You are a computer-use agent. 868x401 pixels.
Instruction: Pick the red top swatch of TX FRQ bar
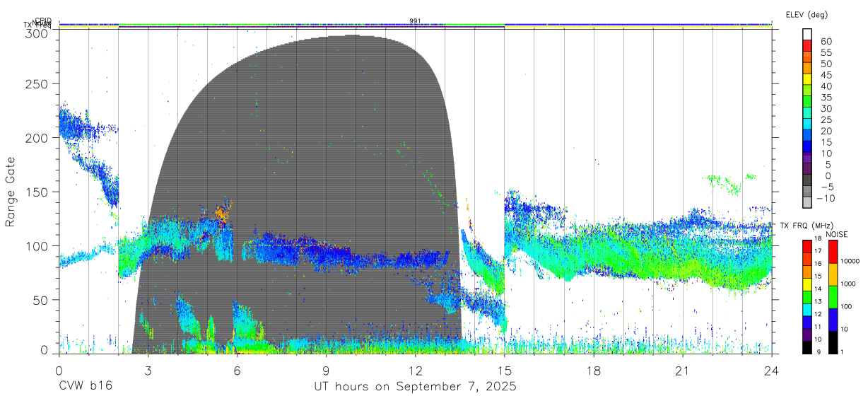click(x=807, y=247)
